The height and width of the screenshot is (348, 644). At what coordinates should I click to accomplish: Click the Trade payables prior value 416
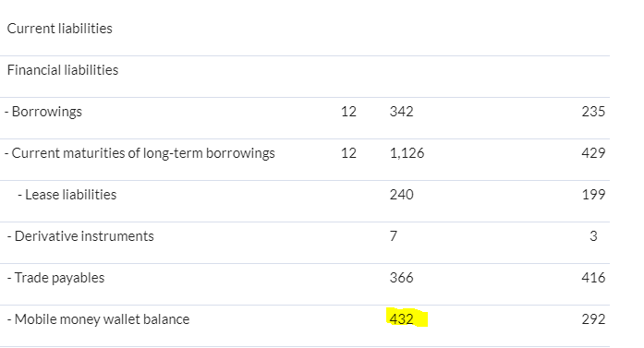593,278
